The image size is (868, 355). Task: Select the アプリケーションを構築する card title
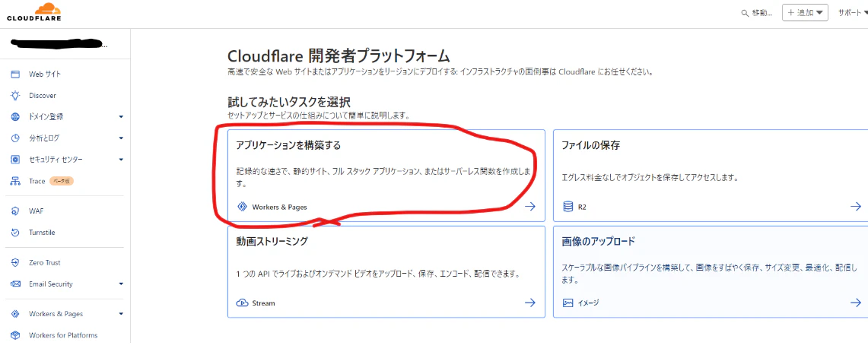[288, 145]
